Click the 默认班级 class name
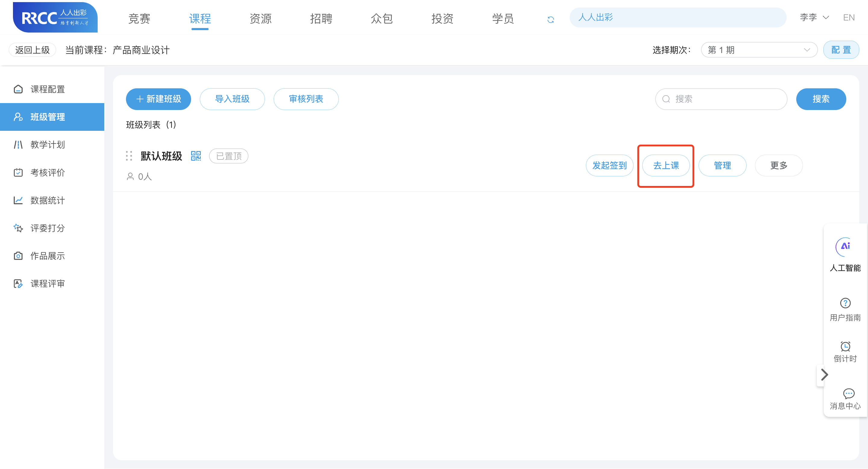This screenshot has width=868, height=469. [x=162, y=156]
